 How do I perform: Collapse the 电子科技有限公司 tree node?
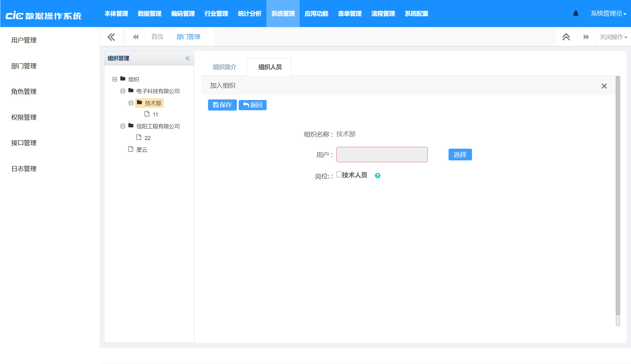coord(123,91)
